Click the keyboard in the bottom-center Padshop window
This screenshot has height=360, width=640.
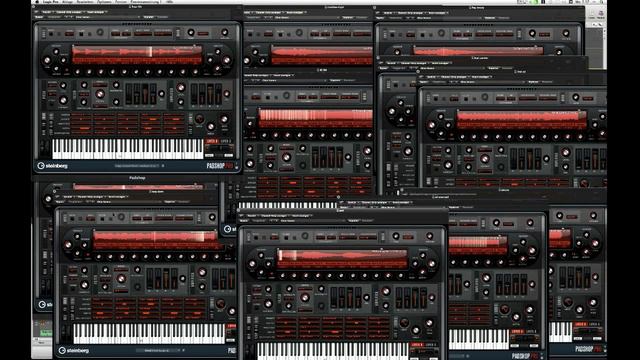pyautogui.click(x=333, y=351)
